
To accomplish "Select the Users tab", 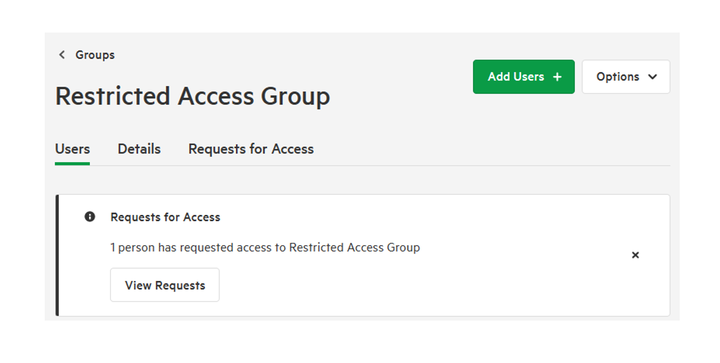I will tap(73, 149).
